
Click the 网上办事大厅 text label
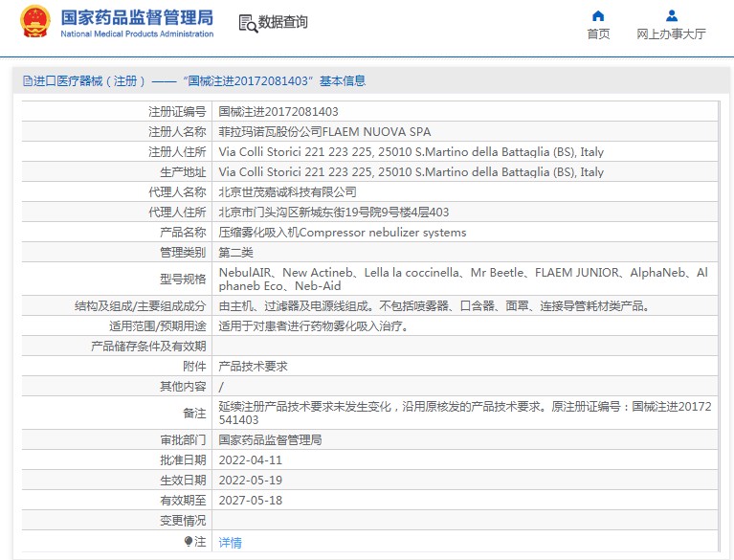coord(671,34)
